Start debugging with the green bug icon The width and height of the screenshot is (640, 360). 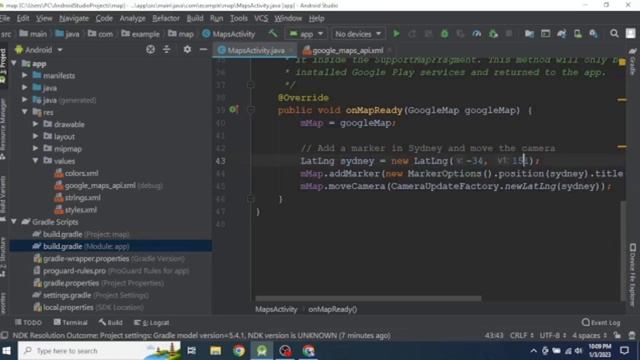(x=444, y=34)
